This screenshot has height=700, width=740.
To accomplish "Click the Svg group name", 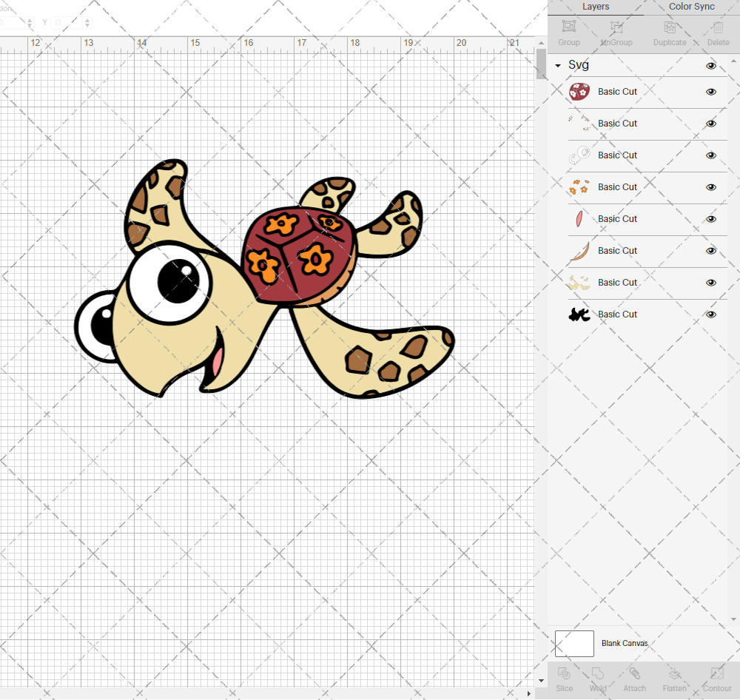I will click(x=579, y=65).
